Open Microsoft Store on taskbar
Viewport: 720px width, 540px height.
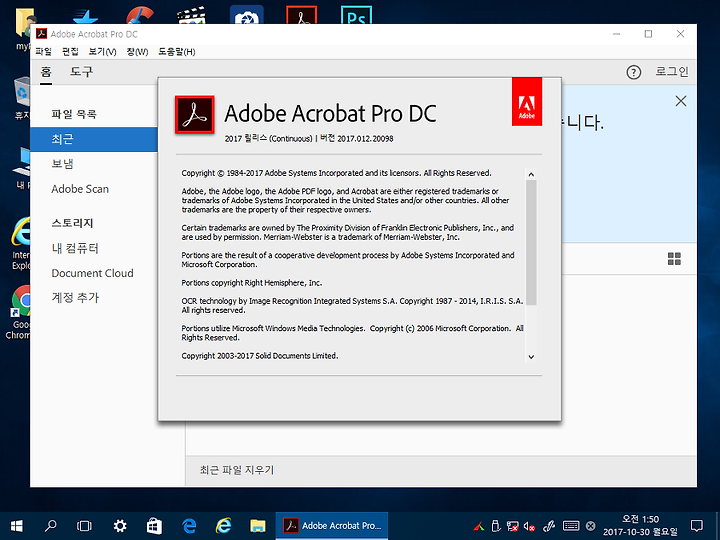pos(154,526)
